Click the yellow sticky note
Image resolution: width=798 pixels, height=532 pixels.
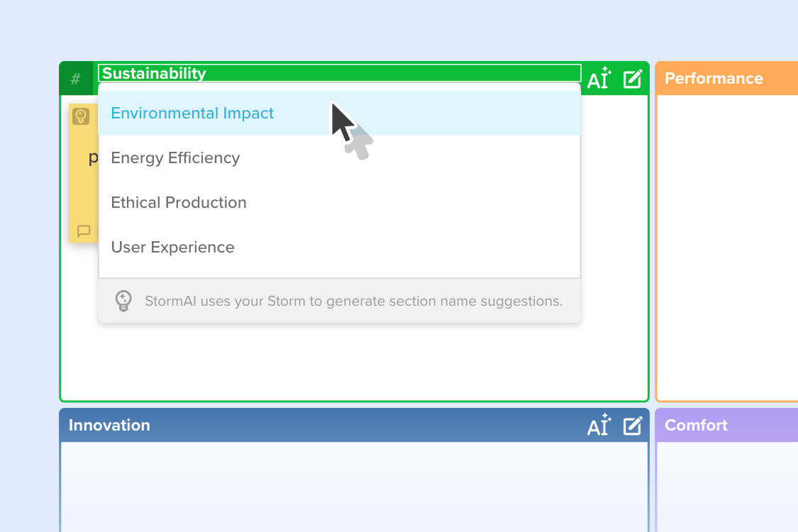pyautogui.click(x=84, y=173)
